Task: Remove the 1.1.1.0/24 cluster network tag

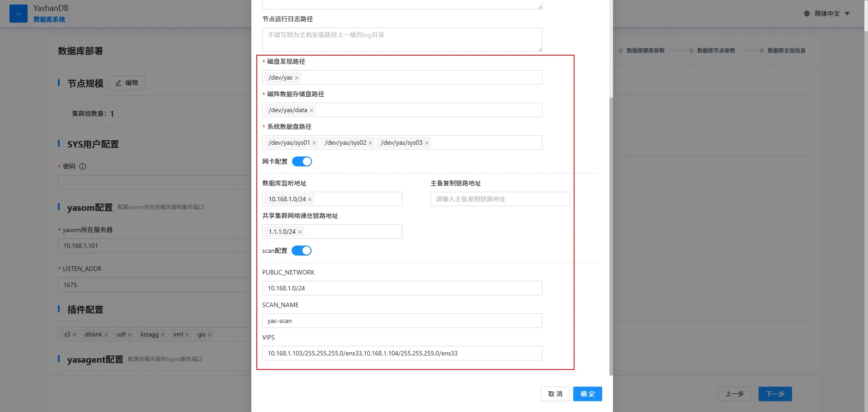Action: coord(300,232)
